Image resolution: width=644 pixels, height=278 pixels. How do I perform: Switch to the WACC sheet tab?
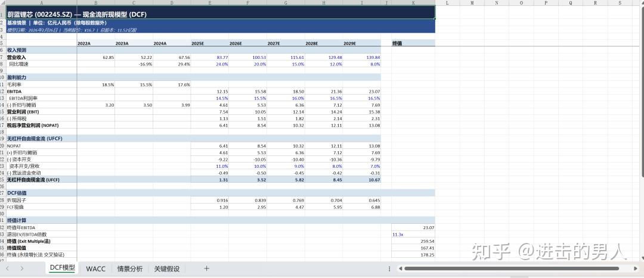click(95, 268)
